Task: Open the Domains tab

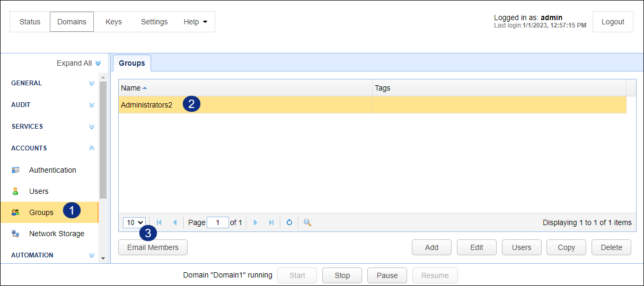Action: pos(72,22)
